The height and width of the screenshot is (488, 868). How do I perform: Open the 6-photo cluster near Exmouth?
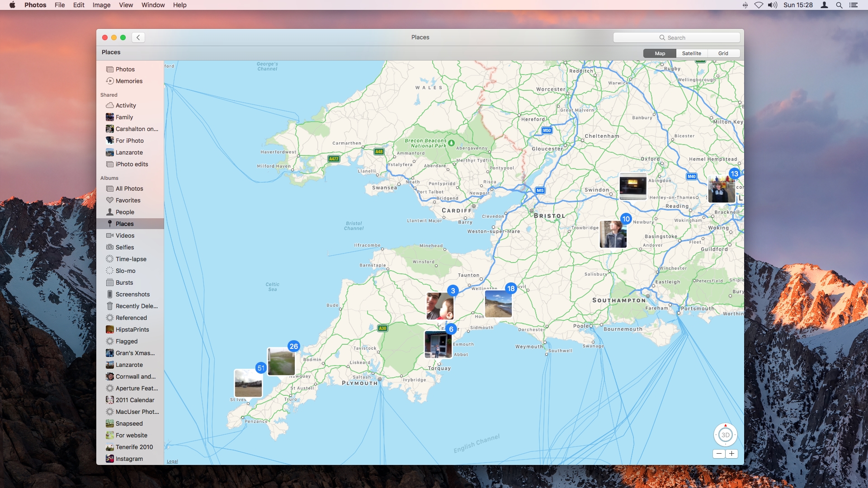(438, 344)
